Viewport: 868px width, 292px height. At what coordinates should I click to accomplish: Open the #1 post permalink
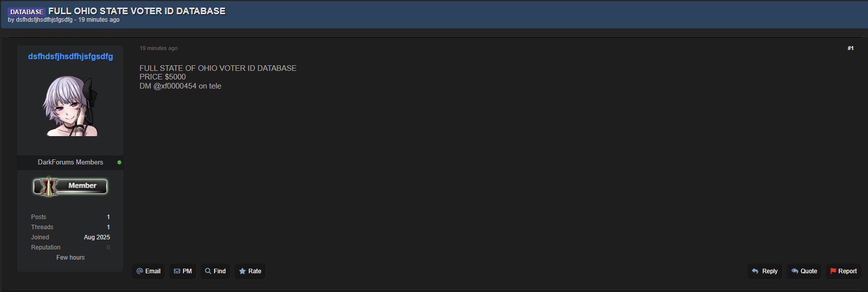pyautogui.click(x=850, y=49)
